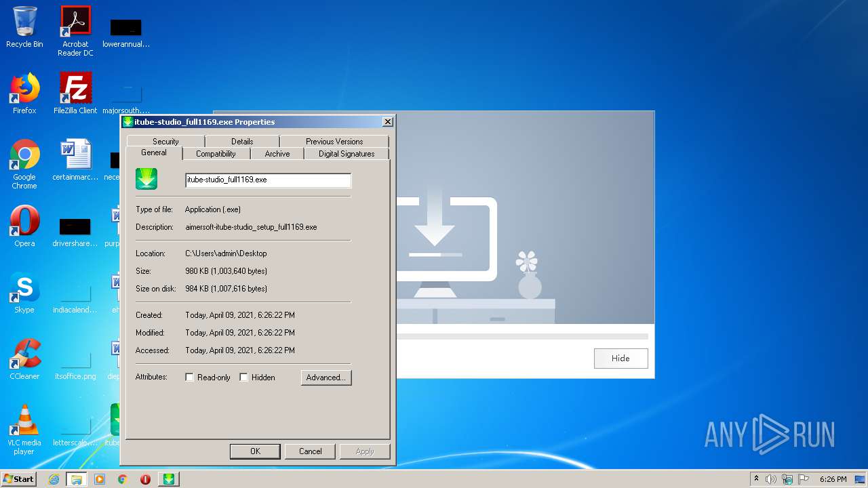Click the Opera taskbar icon
This screenshot has height=488, width=868.
click(145, 479)
